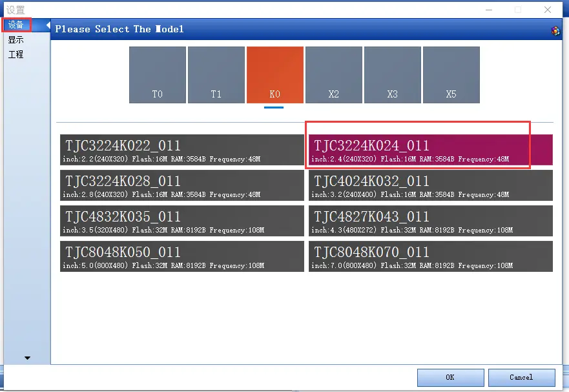Select model TJC3224K024_011
Image resolution: width=569 pixels, height=392 pixels.
[430, 150]
